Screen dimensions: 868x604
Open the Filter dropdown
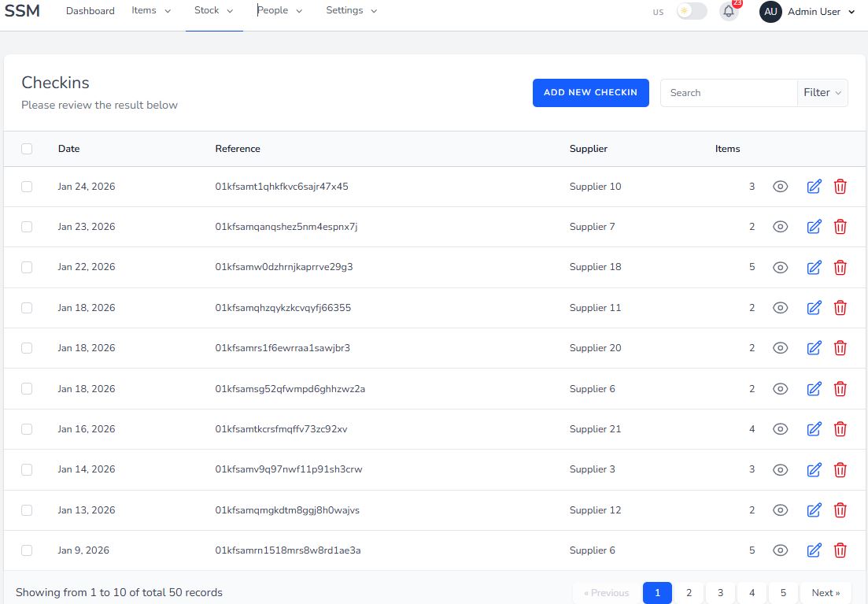pos(822,93)
